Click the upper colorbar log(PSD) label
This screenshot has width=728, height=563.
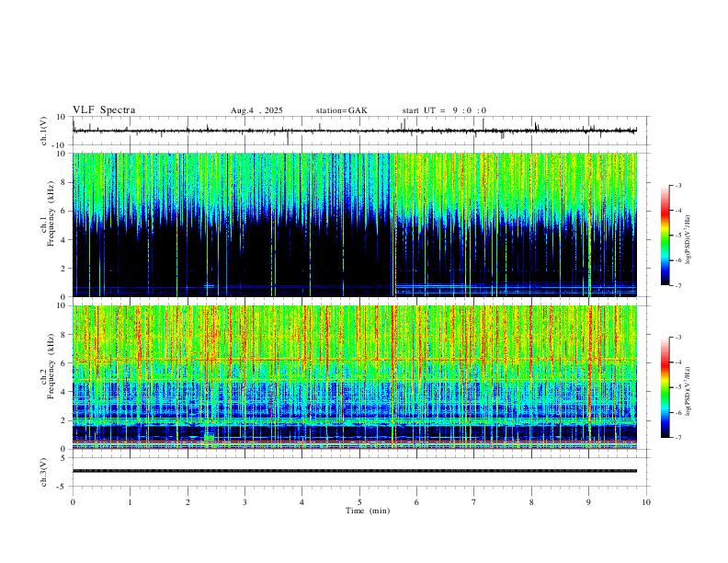[688, 240]
